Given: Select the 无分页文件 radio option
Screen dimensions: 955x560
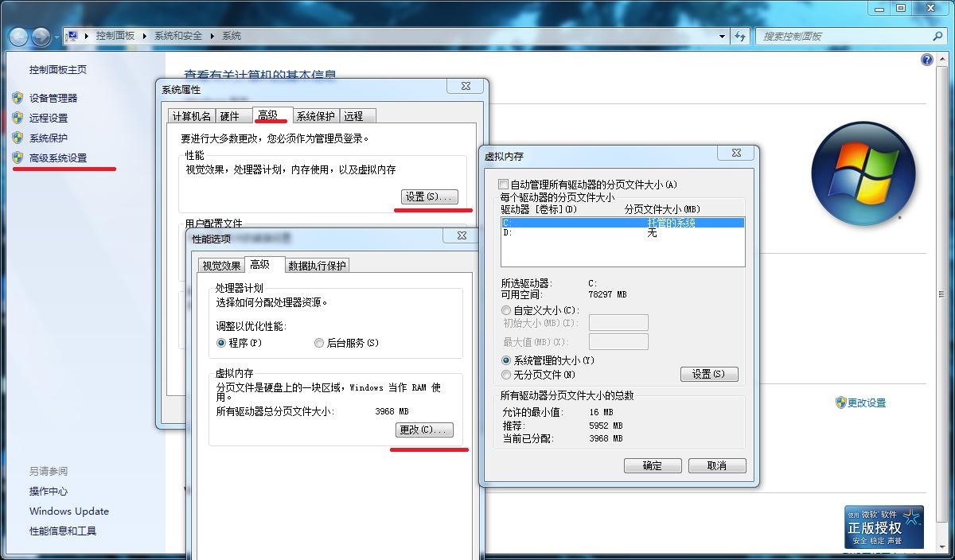Looking at the screenshot, I should [506, 375].
